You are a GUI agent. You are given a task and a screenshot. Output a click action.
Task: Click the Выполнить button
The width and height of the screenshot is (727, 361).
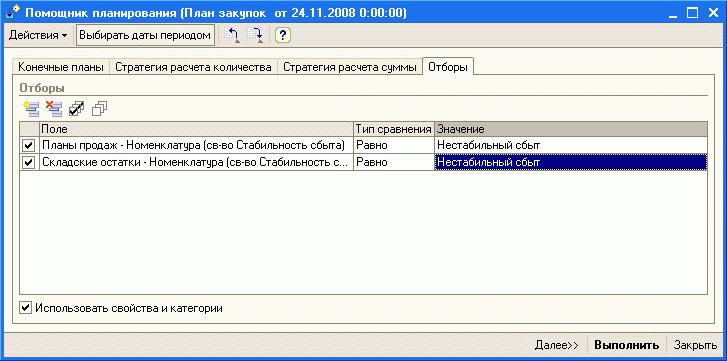point(627,345)
